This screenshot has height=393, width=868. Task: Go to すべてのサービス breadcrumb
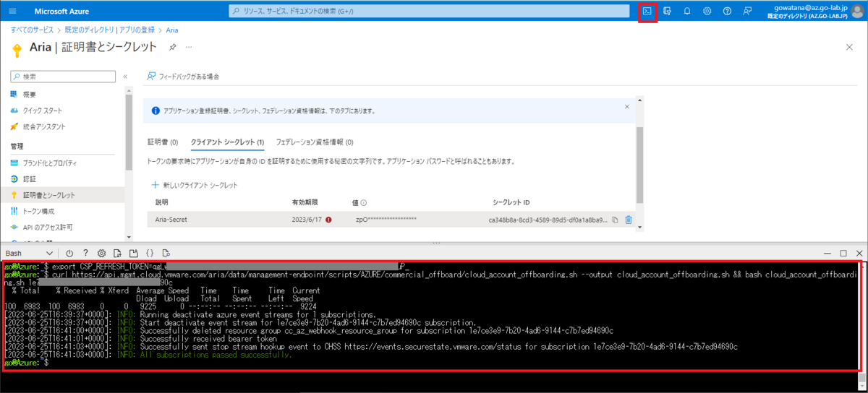click(x=32, y=30)
